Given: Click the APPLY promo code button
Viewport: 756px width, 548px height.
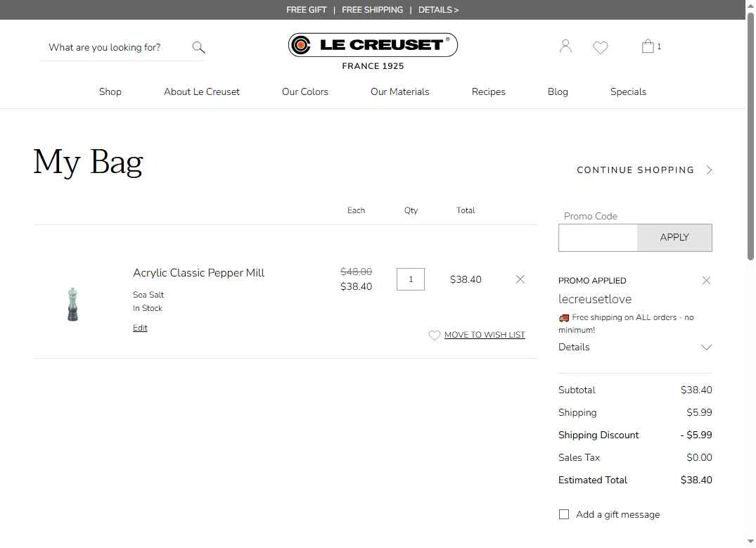Looking at the screenshot, I should [x=674, y=237].
